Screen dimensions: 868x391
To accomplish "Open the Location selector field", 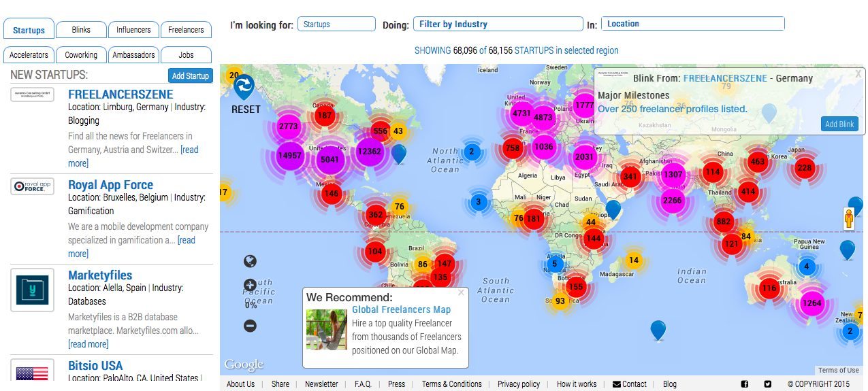I will 692,24.
